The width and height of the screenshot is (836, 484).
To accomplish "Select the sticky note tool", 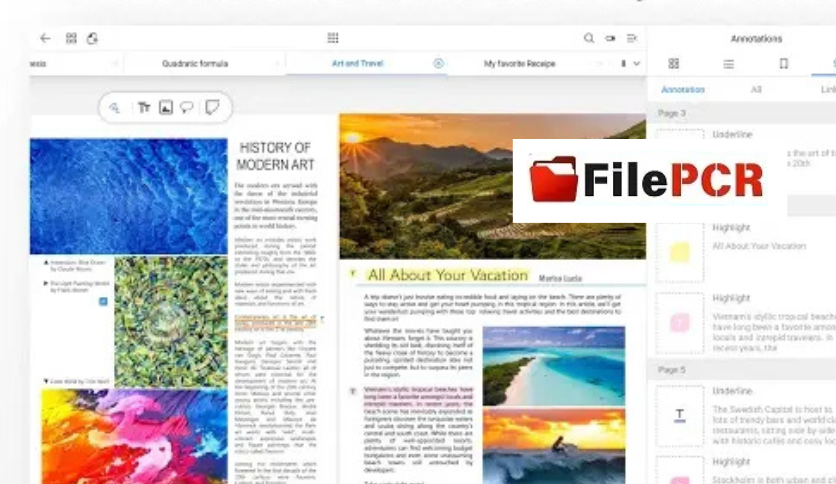I will [212, 108].
